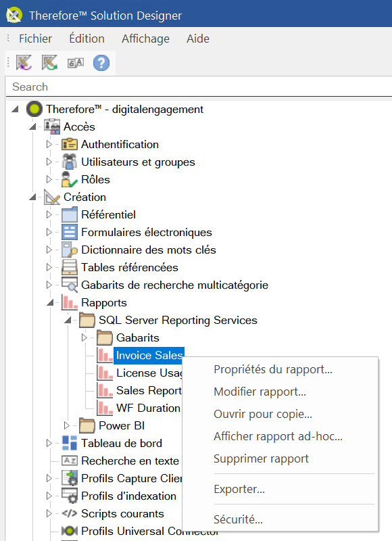
Task: Click the green circle root node icon
Action: point(34,109)
